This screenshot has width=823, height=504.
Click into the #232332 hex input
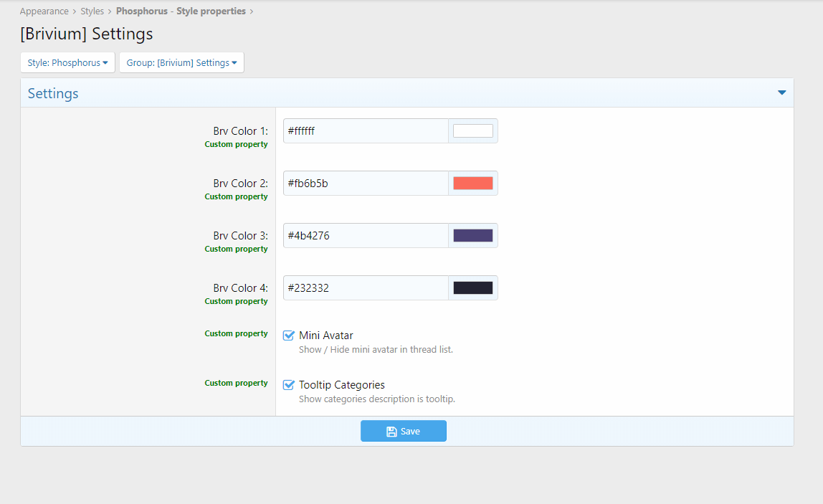pos(366,288)
